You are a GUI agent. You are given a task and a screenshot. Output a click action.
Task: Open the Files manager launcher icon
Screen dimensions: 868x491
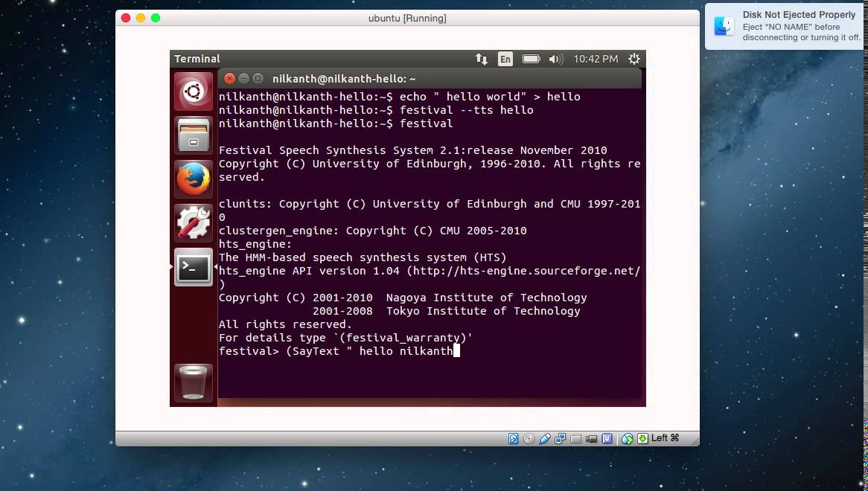click(x=194, y=135)
